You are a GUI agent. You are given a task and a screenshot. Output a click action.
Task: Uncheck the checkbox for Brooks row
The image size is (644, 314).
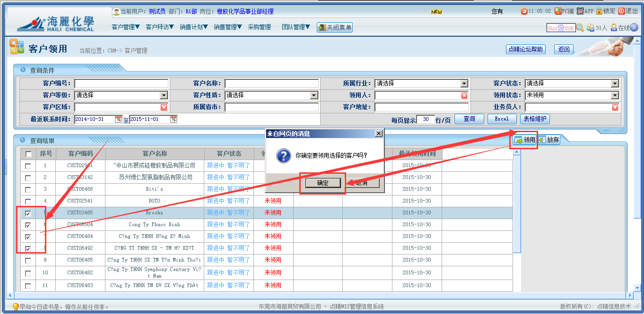pos(28,213)
